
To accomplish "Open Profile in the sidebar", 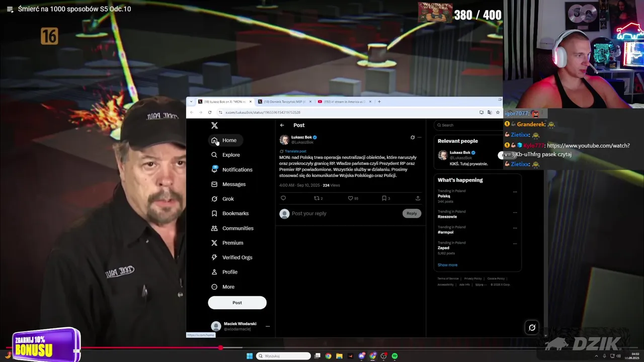I will tap(224, 272).
